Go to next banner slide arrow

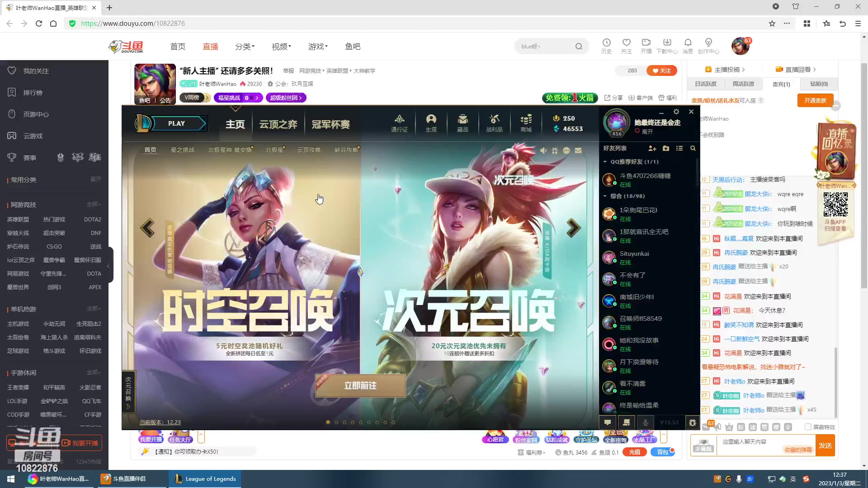coord(573,228)
